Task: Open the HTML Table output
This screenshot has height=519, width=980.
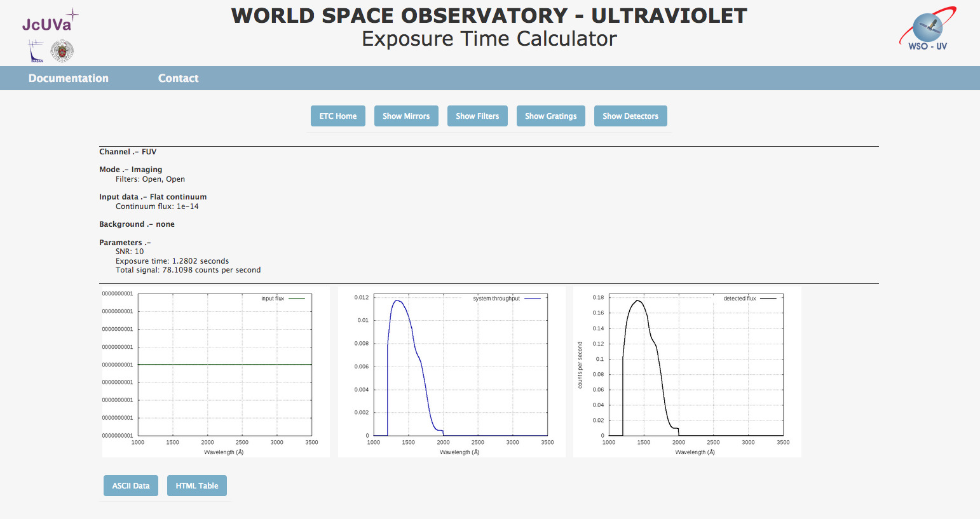Action: (197, 486)
